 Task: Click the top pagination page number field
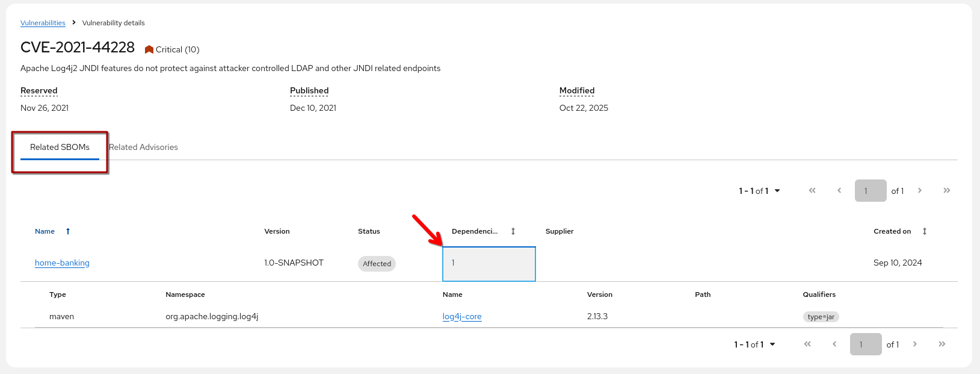[x=871, y=191]
